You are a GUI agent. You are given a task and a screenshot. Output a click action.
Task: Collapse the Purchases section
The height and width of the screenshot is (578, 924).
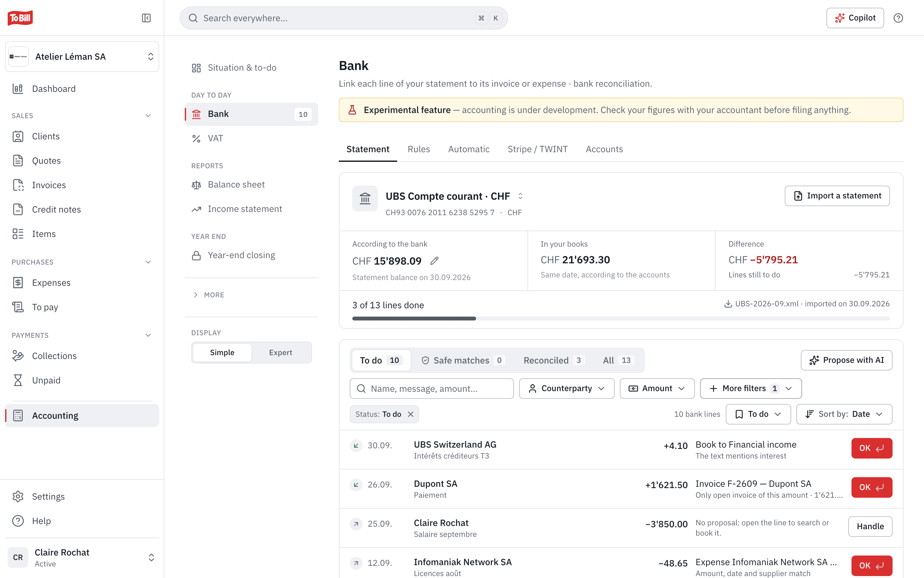pyautogui.click(x=148, y=262)
